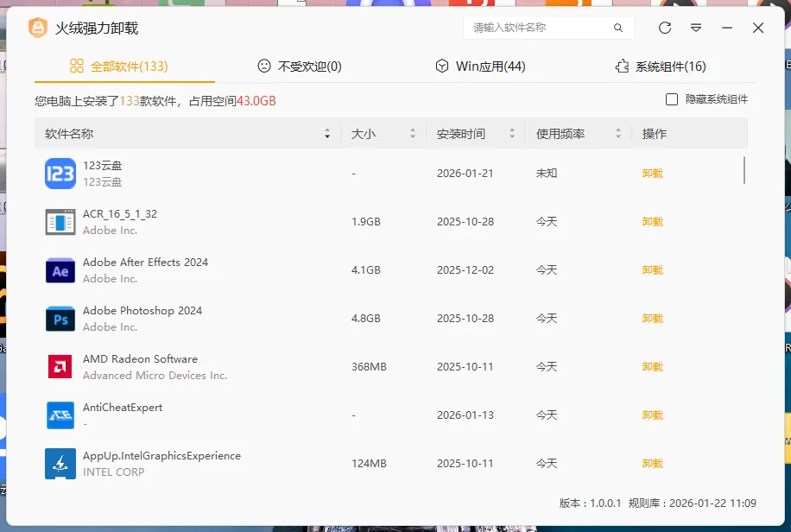Screen dimensions: 791x532
Task: Click the 4.8GB size value
Action: coord(366,319)
